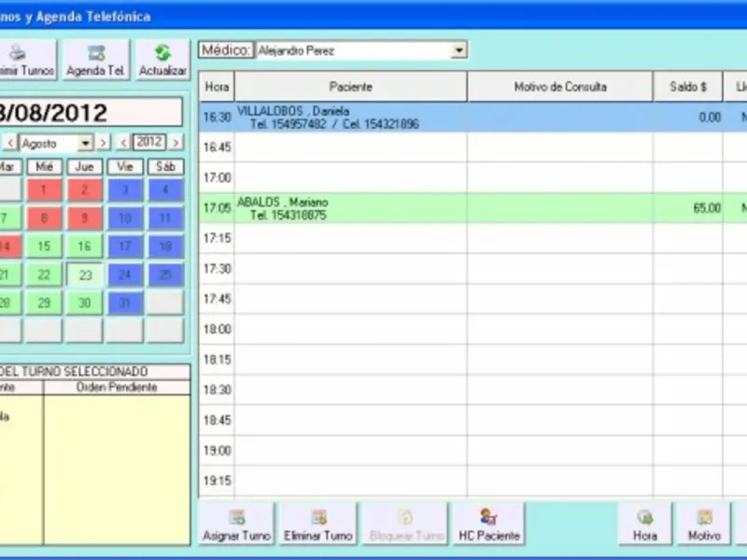
Task: Select calendar day 30
Action: coord(84,302)
